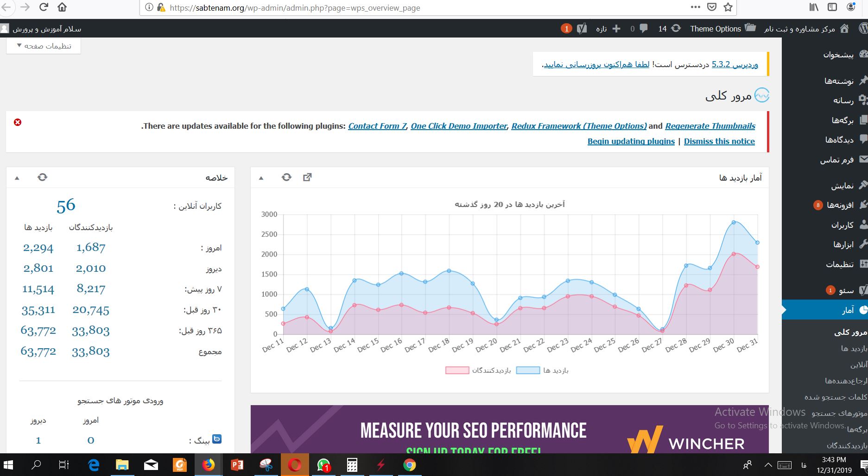Image resolution: width=868 pixels, height=476 pixels.
Task: Click the 14 updates icon in admin bar
Action: tap(669, 29)
